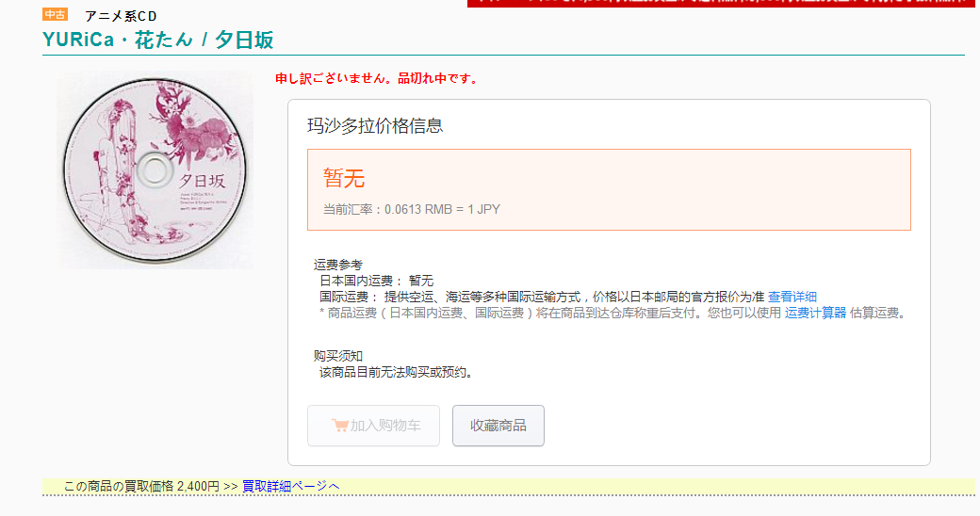Click the orange 暂无 price text

click(x=344, y=179)
